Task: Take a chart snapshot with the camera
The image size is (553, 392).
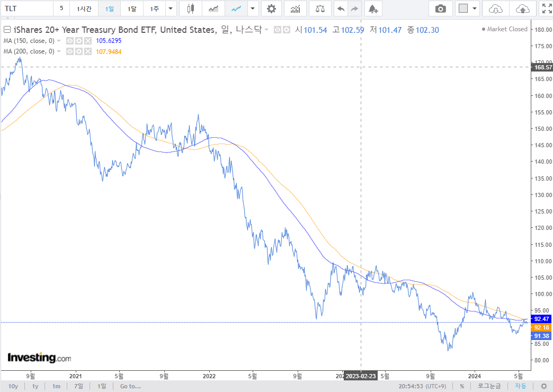Action: pyautogui.click(x=440, y=9)
